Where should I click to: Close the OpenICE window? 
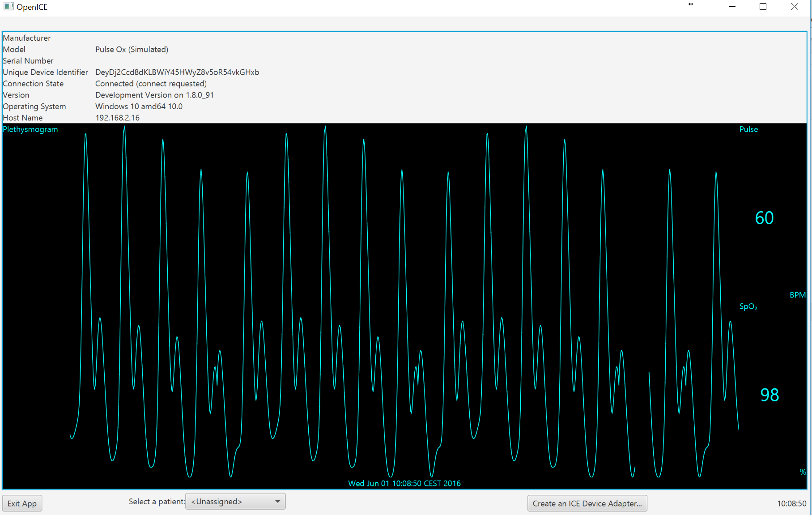(795, 7)
